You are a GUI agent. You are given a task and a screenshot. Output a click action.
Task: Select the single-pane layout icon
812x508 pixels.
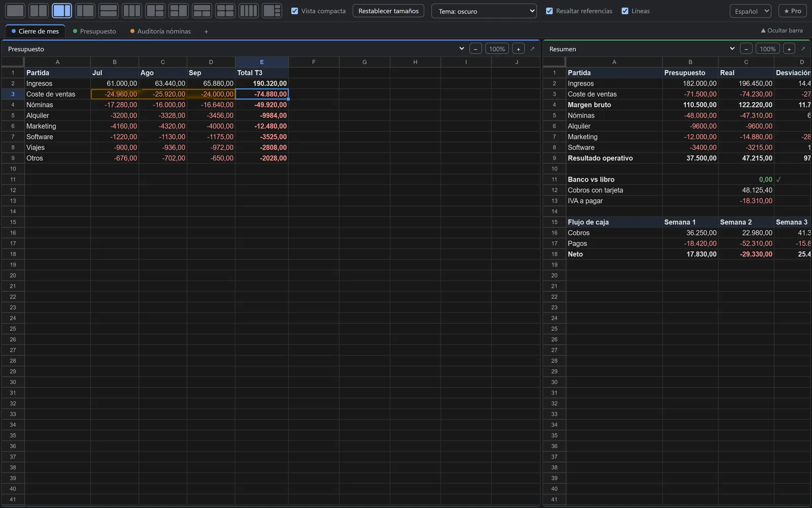(15, 11)
